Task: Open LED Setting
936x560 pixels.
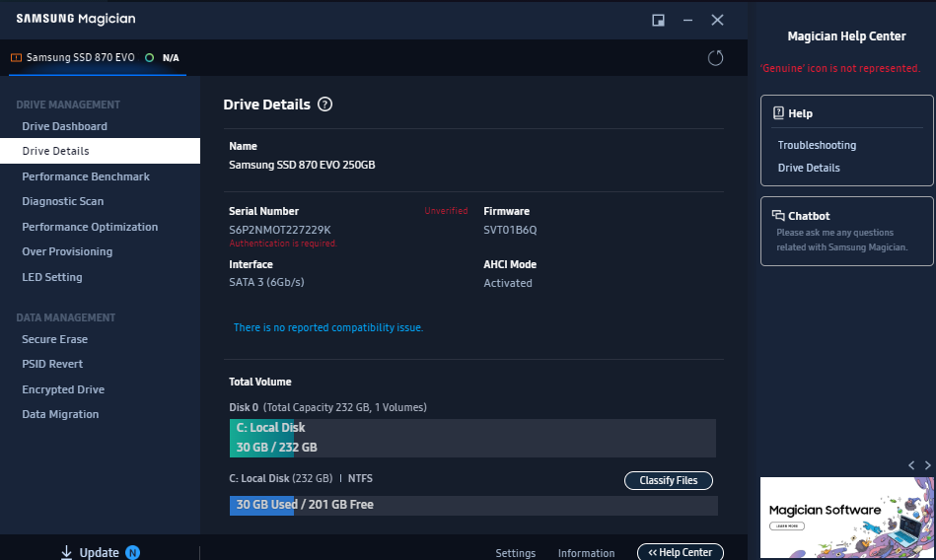Action: pos(52,277)
